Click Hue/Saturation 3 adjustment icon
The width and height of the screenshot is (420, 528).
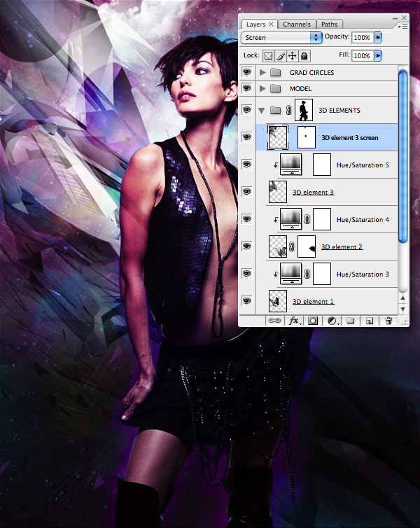click(x=291, y=273)
